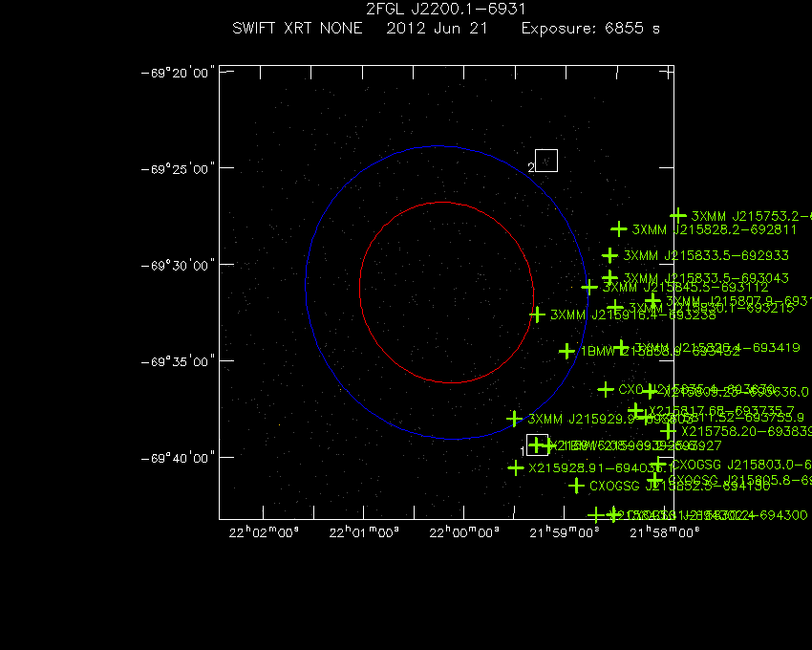Click the cross marker beside 3XMM J215916.4-693238
812x650 pixels.
coord(537,314)
